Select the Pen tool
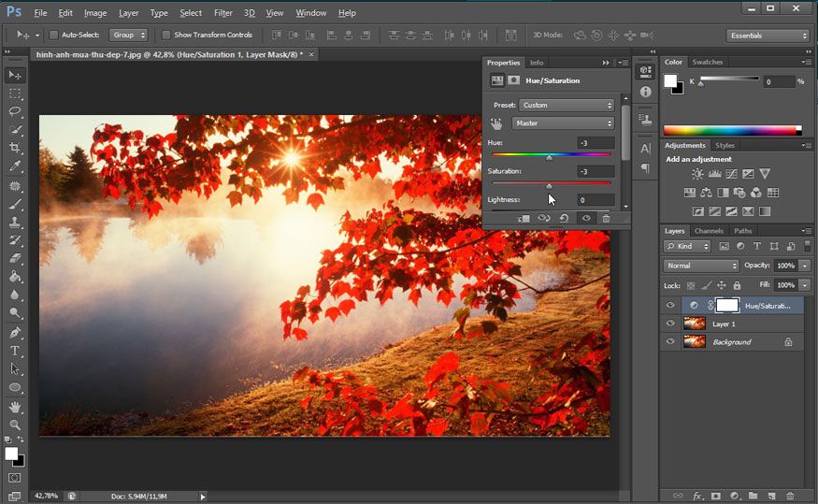Viewport: 818px width, 504px height. tap(15, 332)
